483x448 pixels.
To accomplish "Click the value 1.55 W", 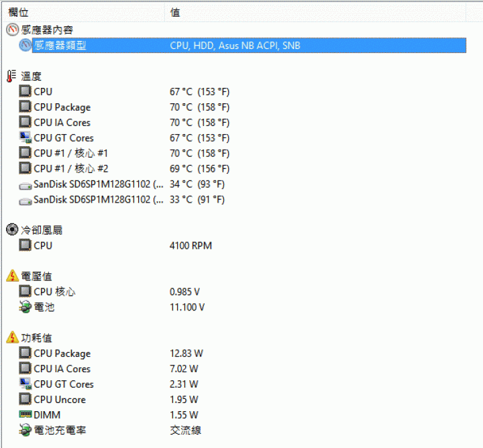I will coord(184,414).
